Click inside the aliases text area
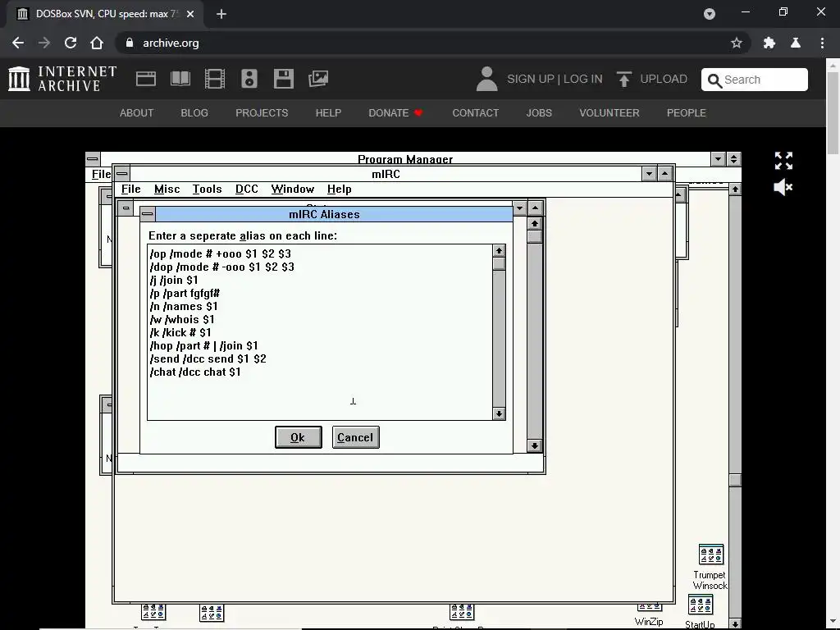Image resolution: width=840 pixels, height=630 pixels. [320, 332]
